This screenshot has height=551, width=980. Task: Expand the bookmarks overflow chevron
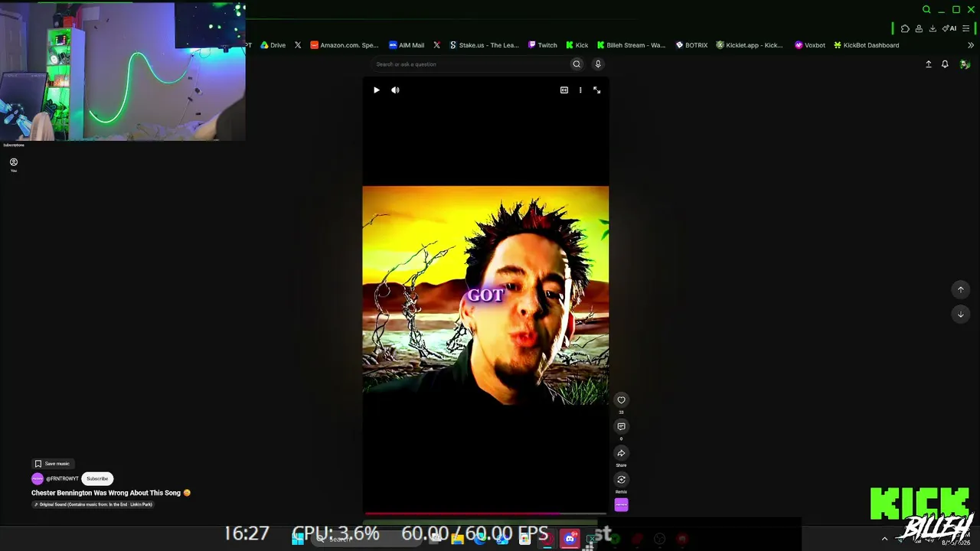point(971,45)
